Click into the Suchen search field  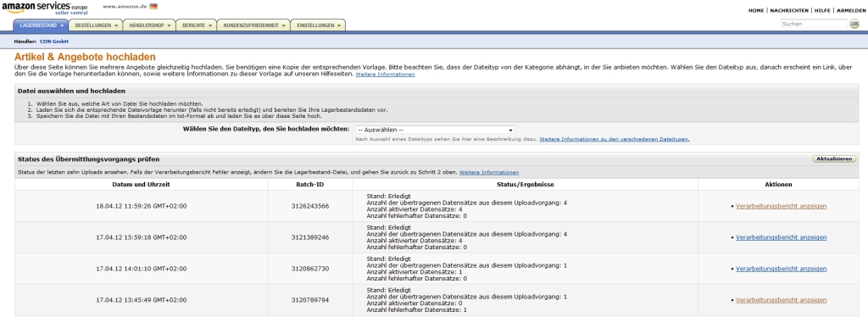pyautogui.click(x=814, y=24)
